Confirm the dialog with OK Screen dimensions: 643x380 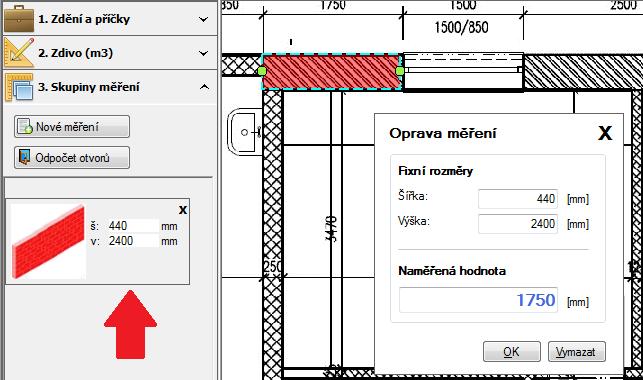pyautogui.click(x=511, y=352)
